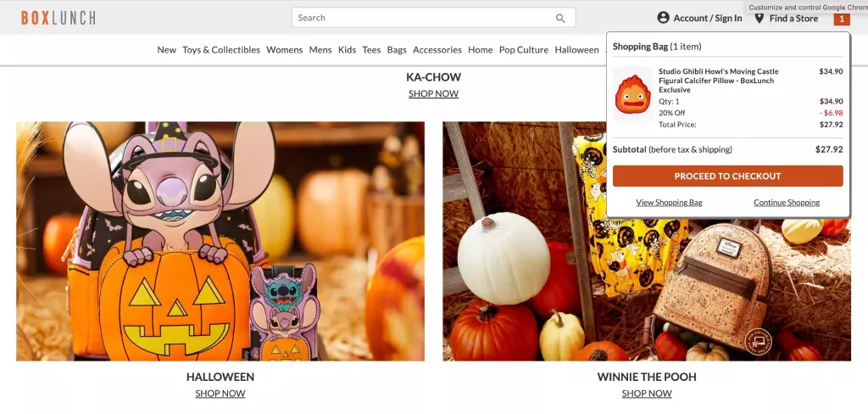Click Shop Now under Ka-Chow
868x414 pixels.
(x=433, y=93)
